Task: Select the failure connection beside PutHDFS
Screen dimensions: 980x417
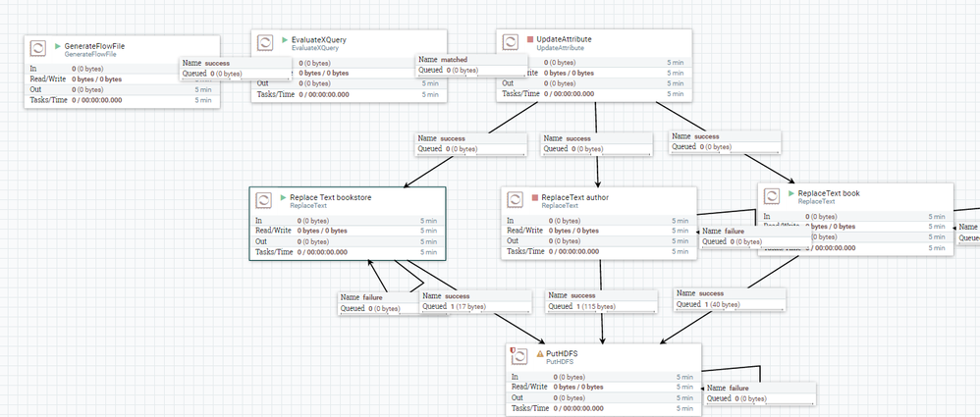Action: coord(760,393)
